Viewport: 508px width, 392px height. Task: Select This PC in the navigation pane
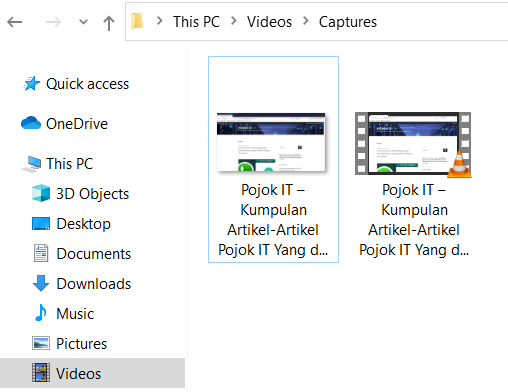click(69, 164)
